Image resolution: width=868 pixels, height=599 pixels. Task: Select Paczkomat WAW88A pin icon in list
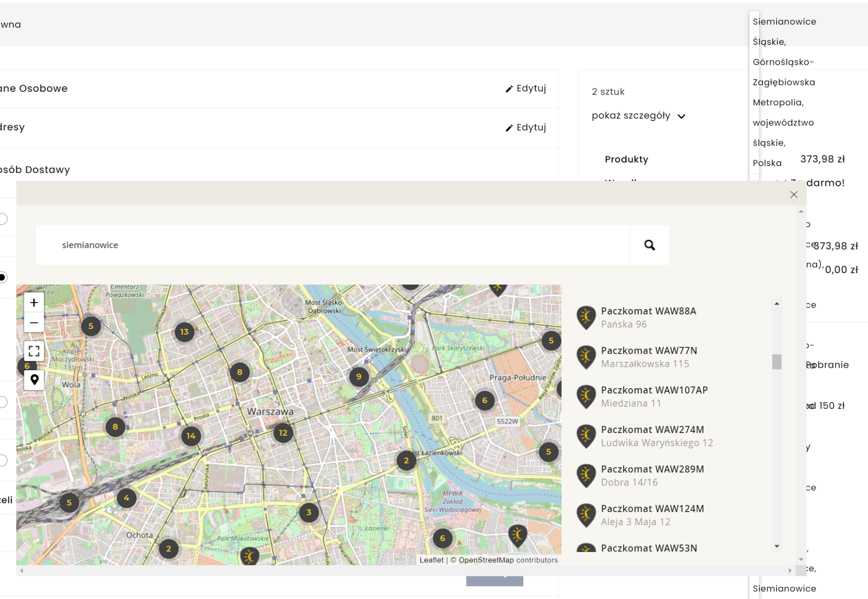click(586, 317)
